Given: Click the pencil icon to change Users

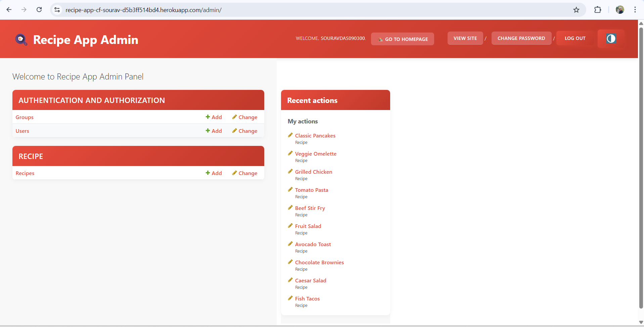Looking at the screenshot, I should point(234,131).
